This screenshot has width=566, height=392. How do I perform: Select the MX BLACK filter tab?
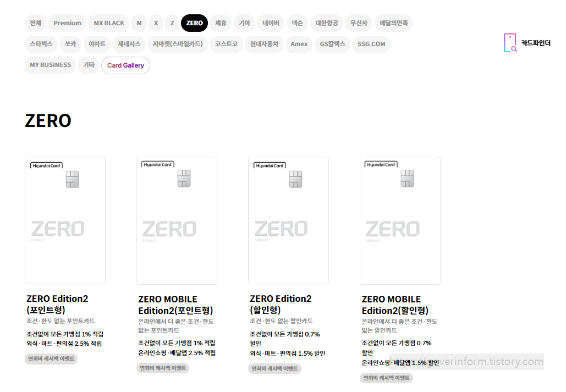[x=109, y=23]
